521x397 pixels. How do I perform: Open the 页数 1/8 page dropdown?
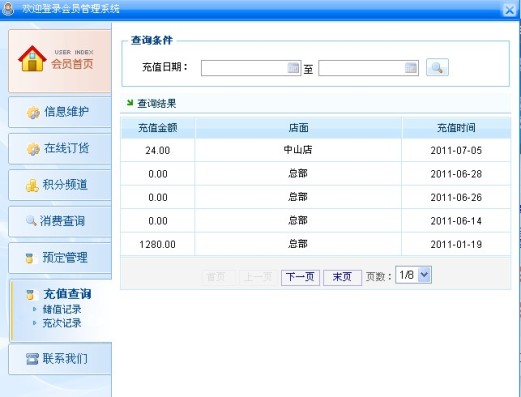tap(413, 275)
